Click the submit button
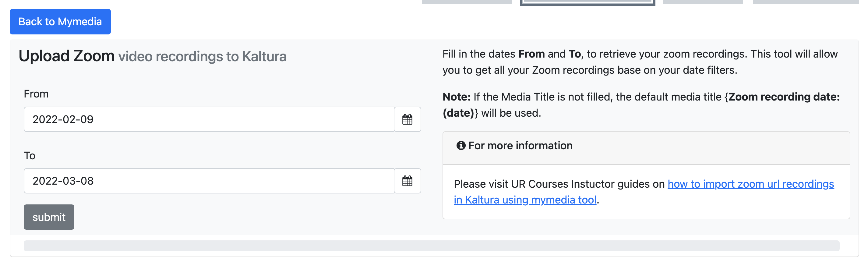The image size is (868, 262). pos(49,217)
